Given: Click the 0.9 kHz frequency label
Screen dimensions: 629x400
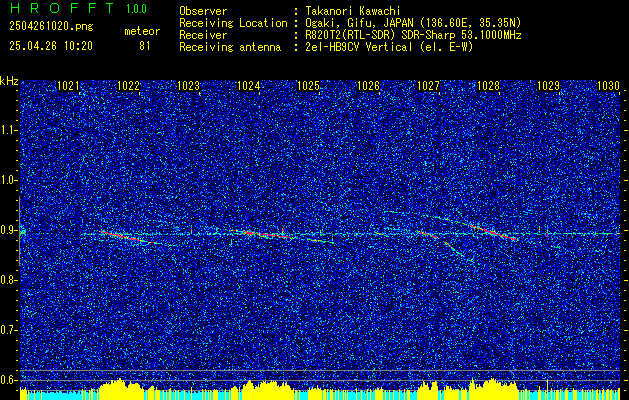Looking at the screenshot, I should pos(9,230).
